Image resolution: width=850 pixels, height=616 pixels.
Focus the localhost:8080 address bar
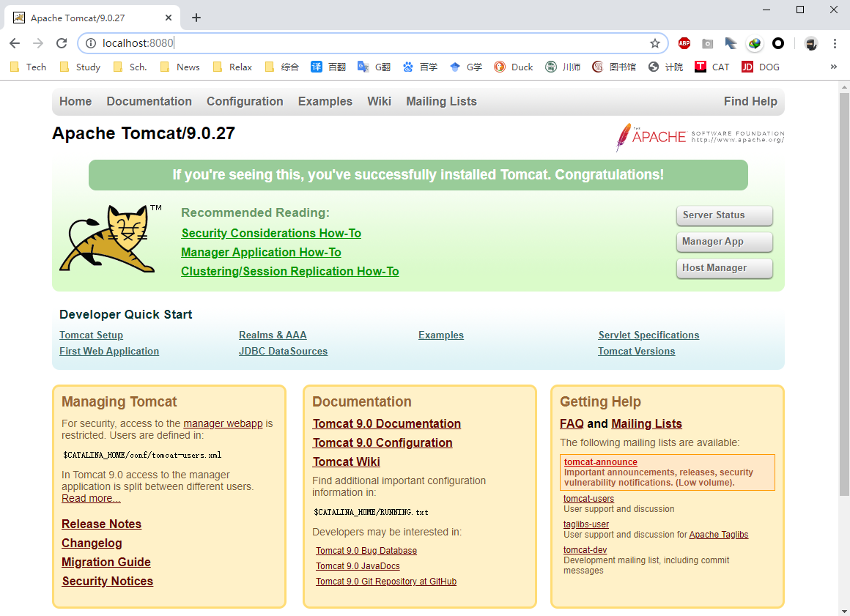click(374, 43)
